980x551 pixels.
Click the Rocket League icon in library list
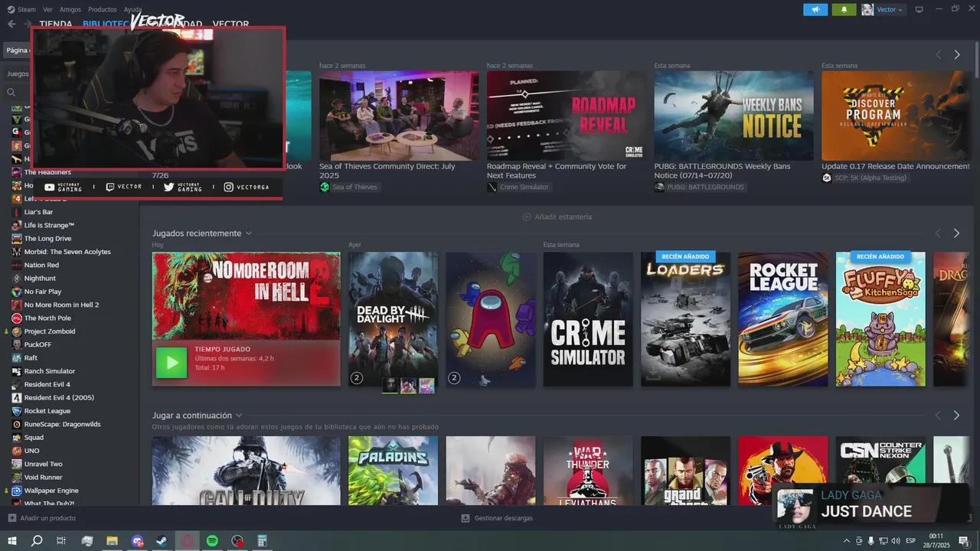click(x=17, y=411)
